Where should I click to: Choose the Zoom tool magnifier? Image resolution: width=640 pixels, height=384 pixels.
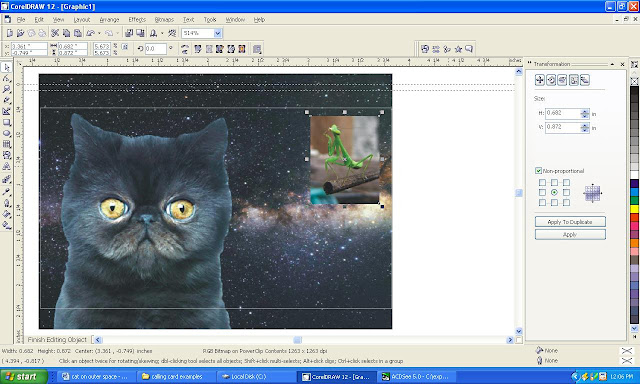7,89
